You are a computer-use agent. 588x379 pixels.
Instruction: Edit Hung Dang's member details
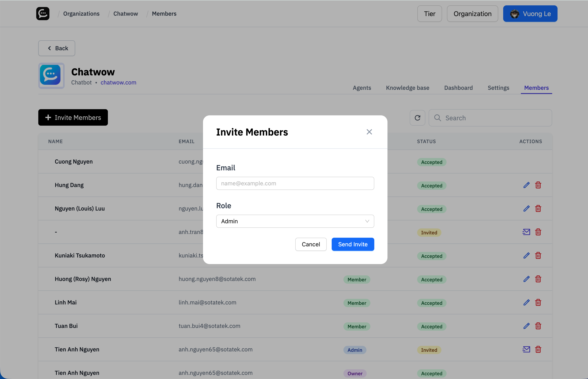pos(526,185)
